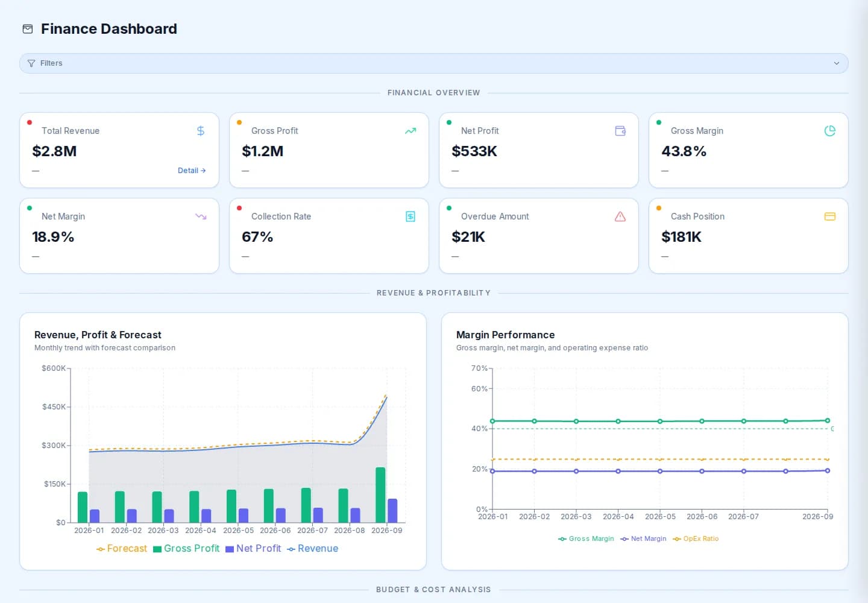Click the wallet icon on Net Profit card

620,131
